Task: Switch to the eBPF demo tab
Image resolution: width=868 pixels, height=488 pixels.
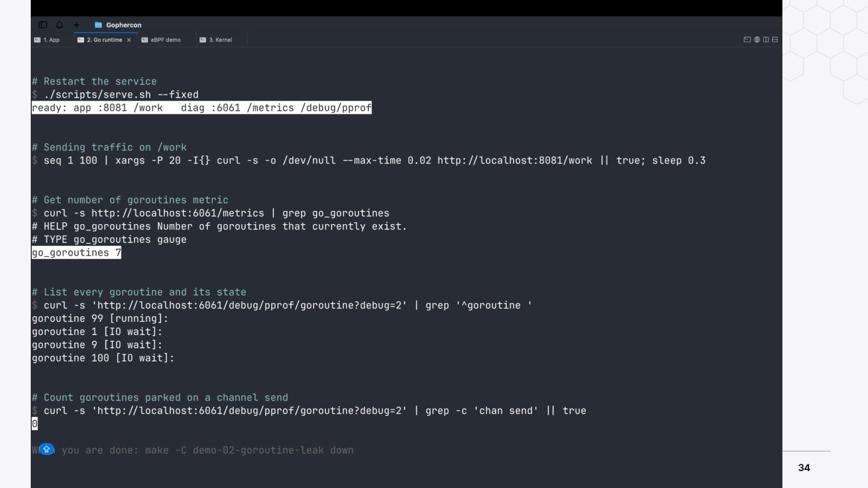Action: (161, 40)
